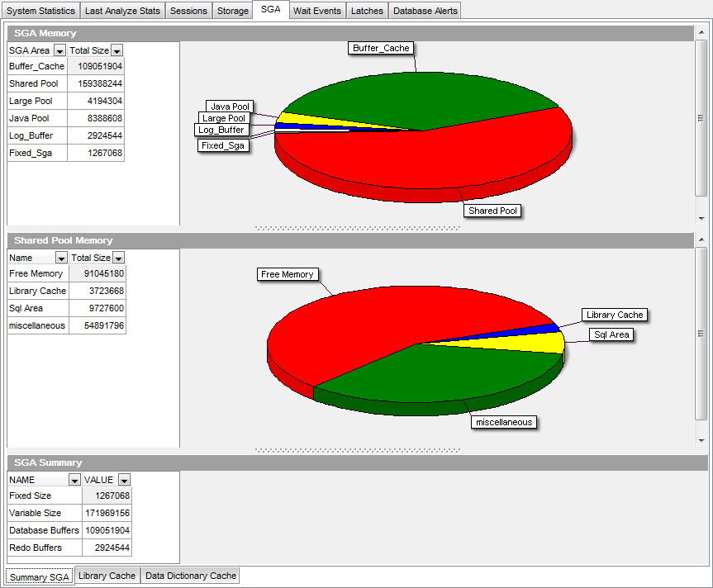Switch to the Wait Events tab

tap(316, 11)
